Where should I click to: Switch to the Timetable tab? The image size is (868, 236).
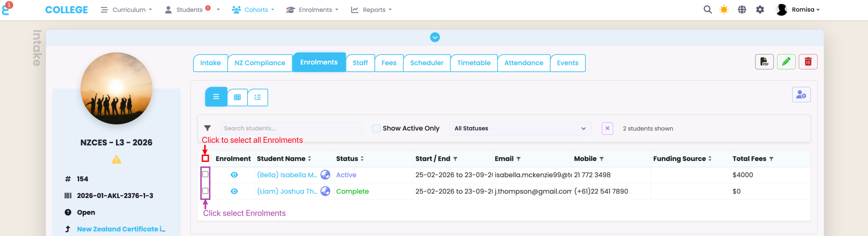[473, 63]
